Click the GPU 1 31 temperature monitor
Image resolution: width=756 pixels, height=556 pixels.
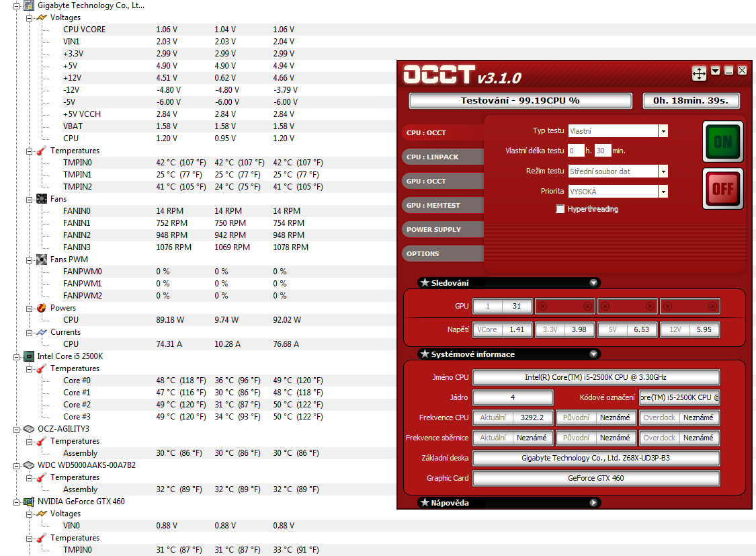(503, 306)
